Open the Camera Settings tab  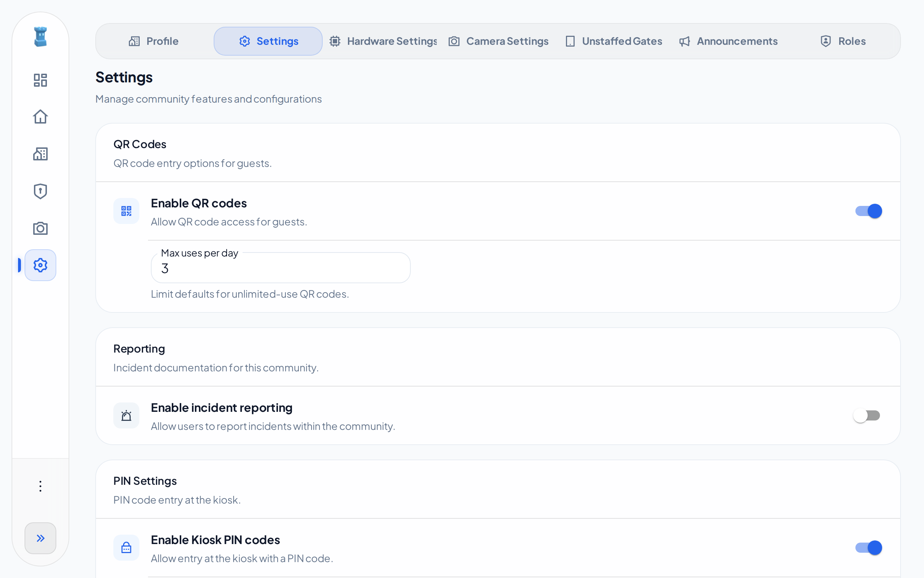pos(498,41)
